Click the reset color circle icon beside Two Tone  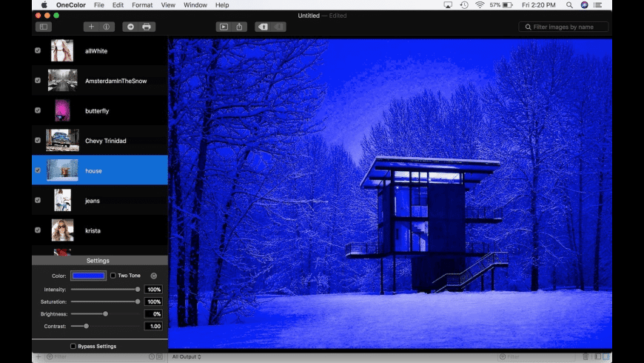tap(154, 276)
